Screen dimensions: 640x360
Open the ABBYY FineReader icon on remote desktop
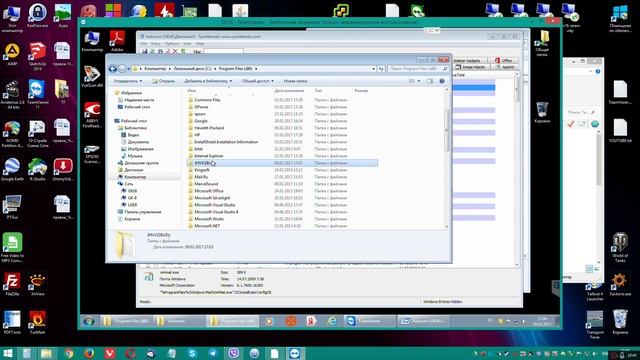coord(92,115)
